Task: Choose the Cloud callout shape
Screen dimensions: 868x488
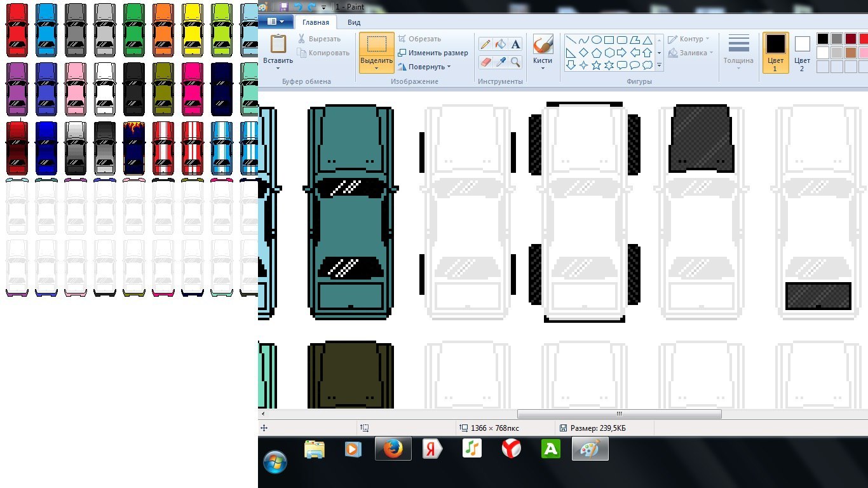Action: [648, 65]
